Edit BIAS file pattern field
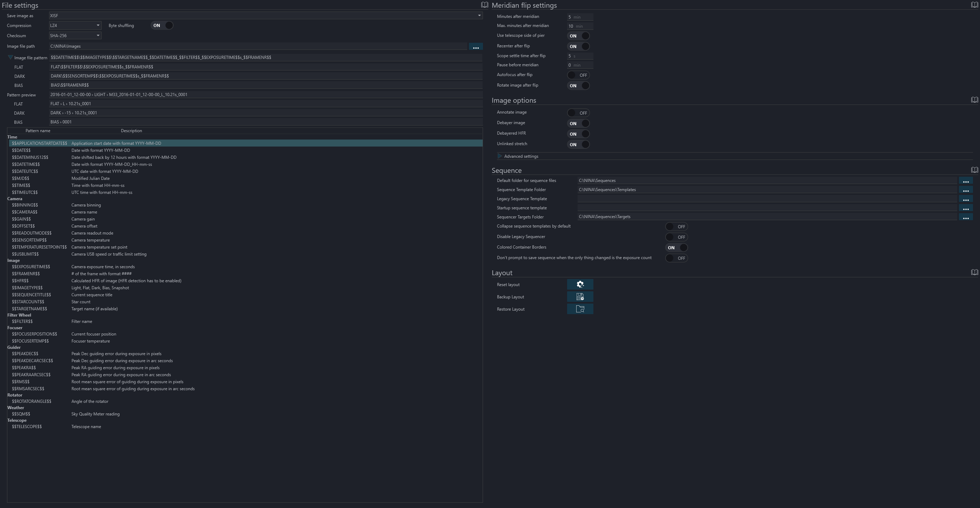The image size is (980, 508). pos(266,85)
